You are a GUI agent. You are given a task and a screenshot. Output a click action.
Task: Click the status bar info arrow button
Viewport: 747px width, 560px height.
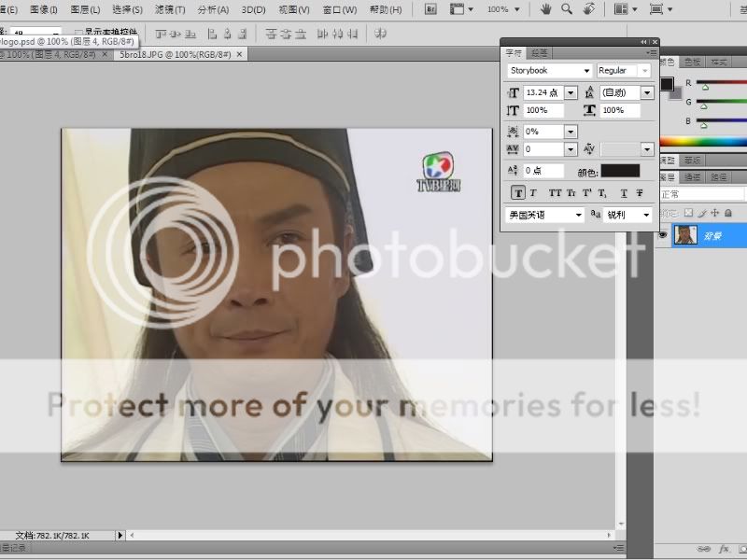(120, 535)
